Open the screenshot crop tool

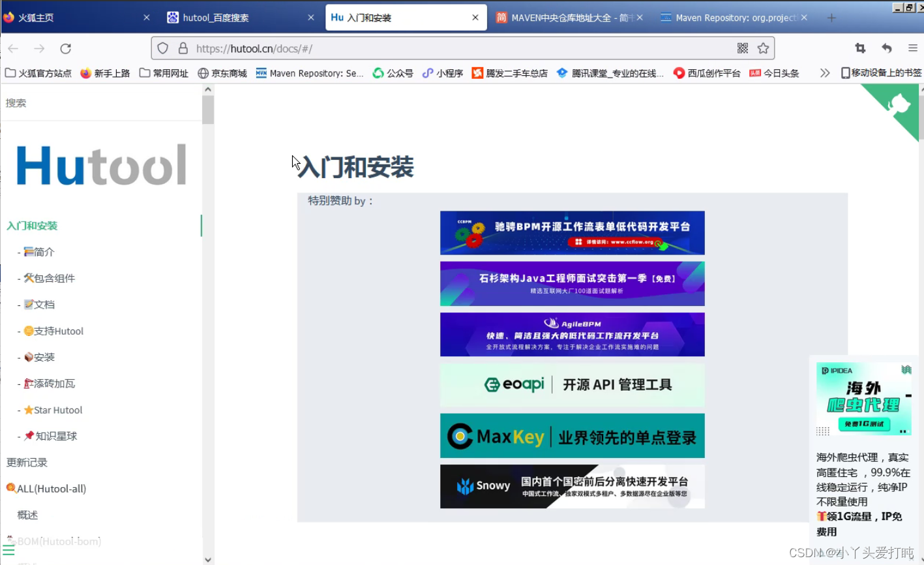coord(860,48)
